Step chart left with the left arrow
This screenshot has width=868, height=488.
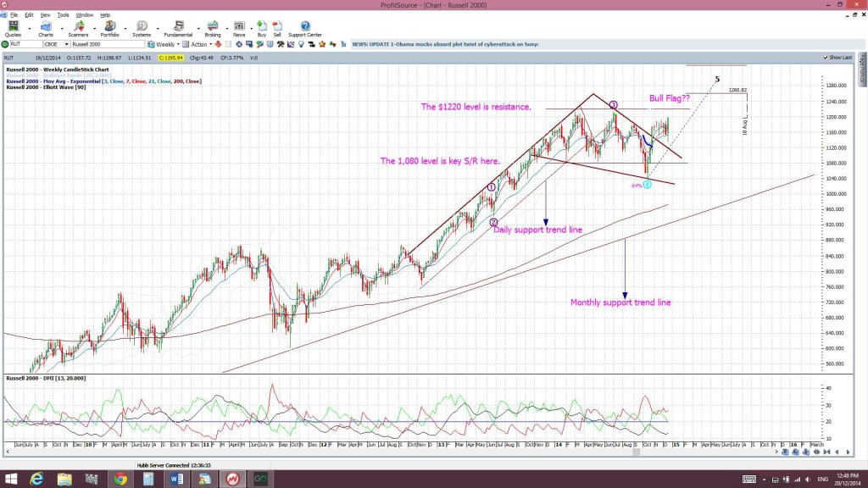click(837, 452)
